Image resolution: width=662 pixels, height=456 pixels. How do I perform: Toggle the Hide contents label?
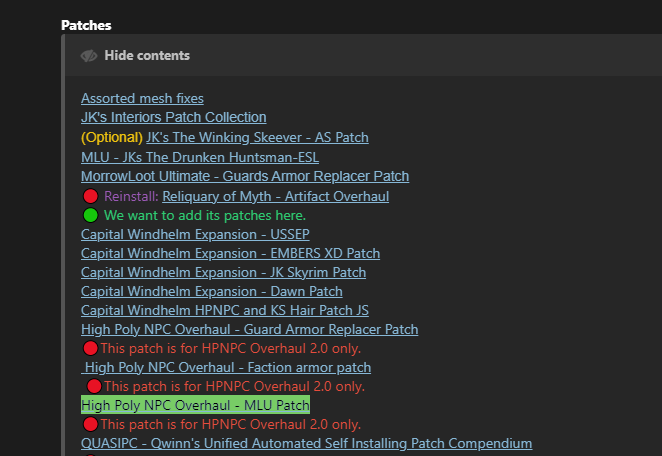(147, 56)
